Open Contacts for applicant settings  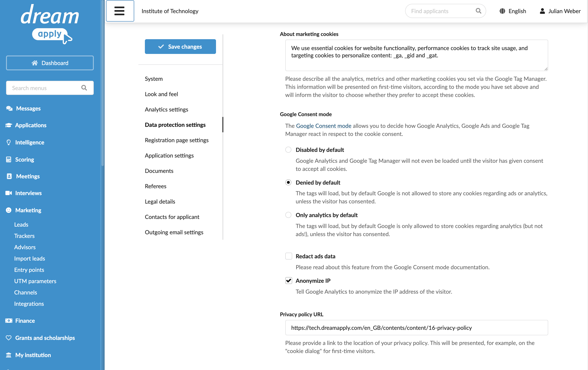click(172, 217)
